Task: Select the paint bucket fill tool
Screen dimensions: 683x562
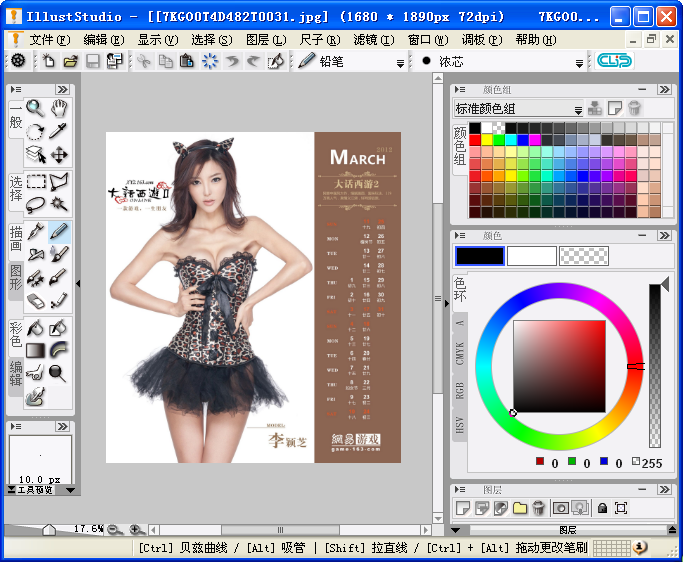Action: coord(35,327)
